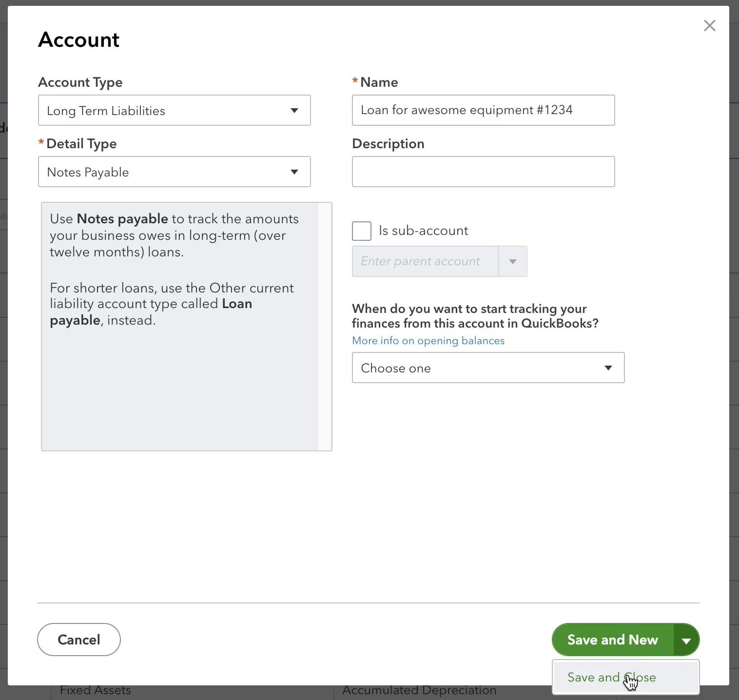Close the Account dialog with the X

[710, 25]
